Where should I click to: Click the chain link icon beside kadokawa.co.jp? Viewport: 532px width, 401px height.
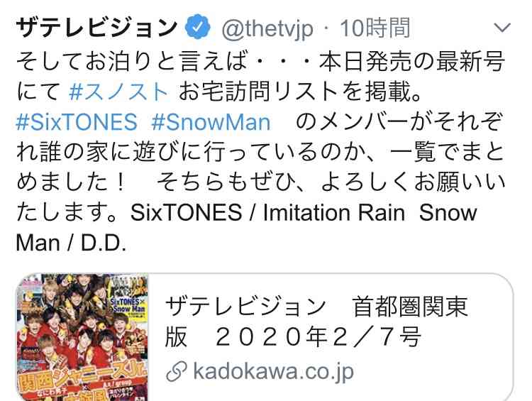177,372
